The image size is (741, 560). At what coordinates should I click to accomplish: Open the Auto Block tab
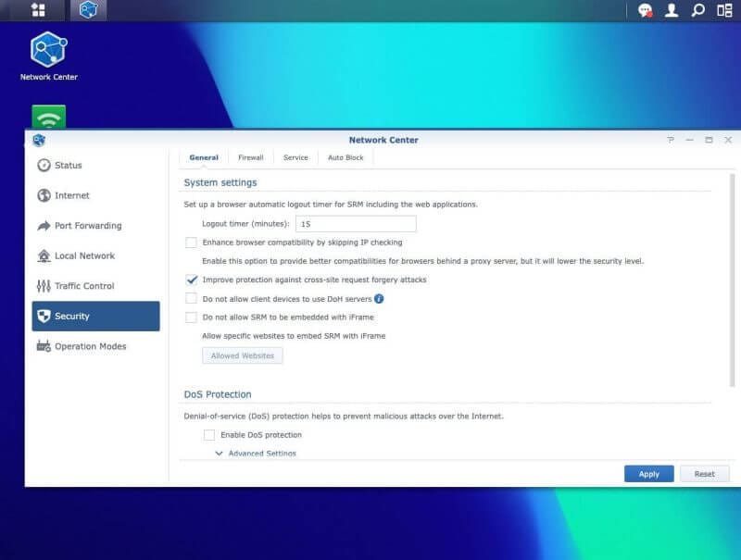click(345, 157)
